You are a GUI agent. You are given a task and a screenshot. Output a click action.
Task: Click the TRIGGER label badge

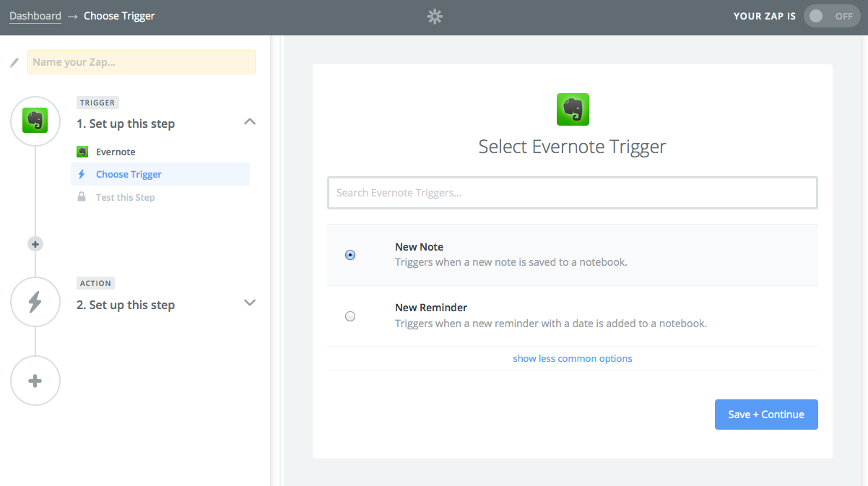97,103
